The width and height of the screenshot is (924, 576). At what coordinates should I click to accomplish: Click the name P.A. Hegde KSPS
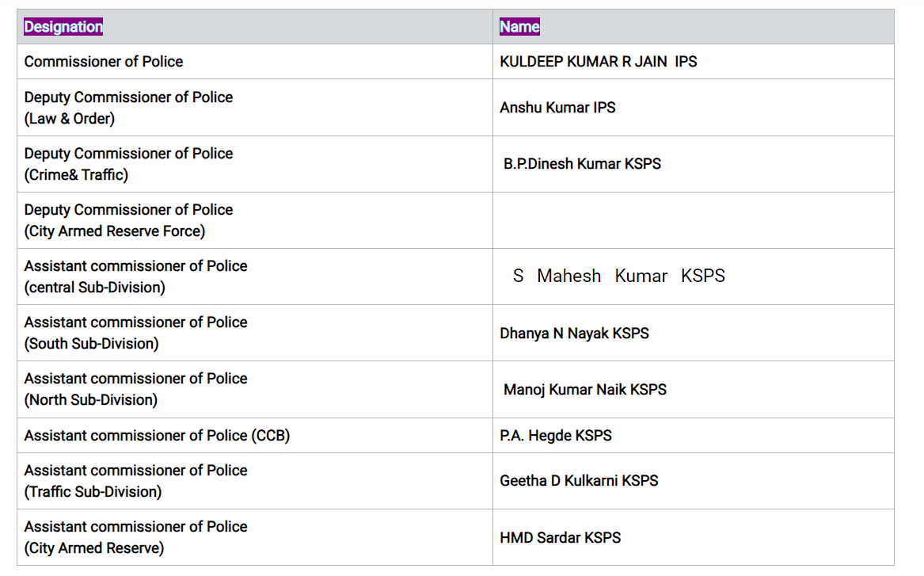coord(556,436)
